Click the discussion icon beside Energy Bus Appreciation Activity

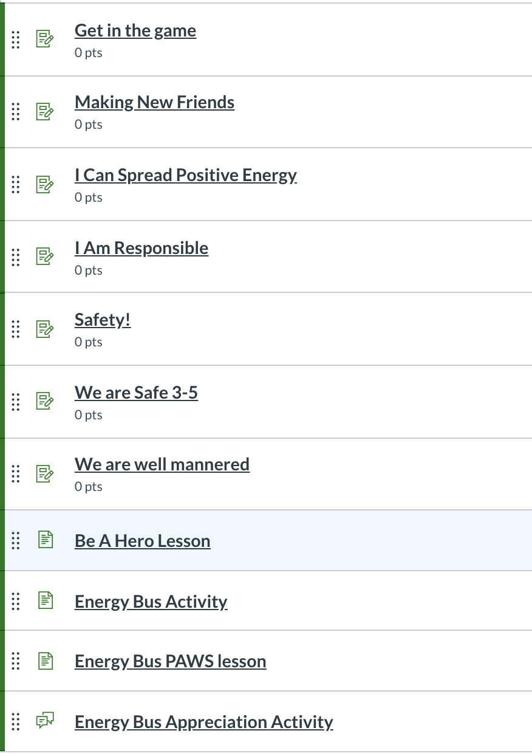pos(45,721)
